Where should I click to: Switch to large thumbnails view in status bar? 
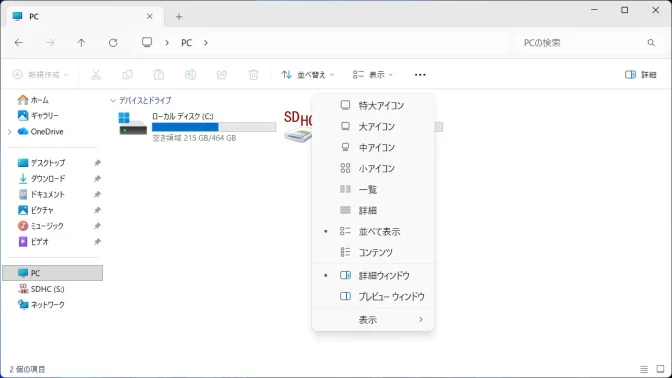[660, 369]
